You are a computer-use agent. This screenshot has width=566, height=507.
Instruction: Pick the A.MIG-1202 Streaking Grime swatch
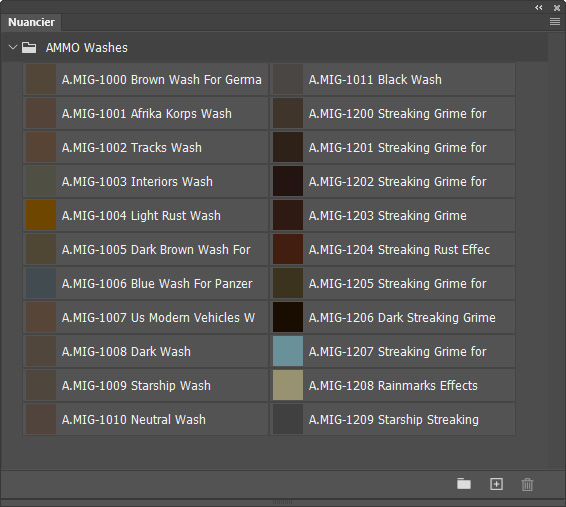tap(288, 181)
